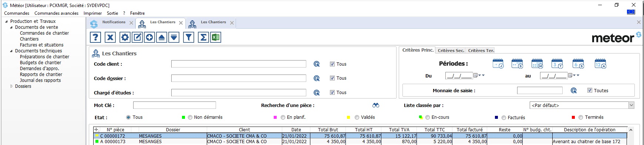Toggle Tous checkbox for Code dossier
Viewport: 644px width, 145px height.
tap(332, 78)
